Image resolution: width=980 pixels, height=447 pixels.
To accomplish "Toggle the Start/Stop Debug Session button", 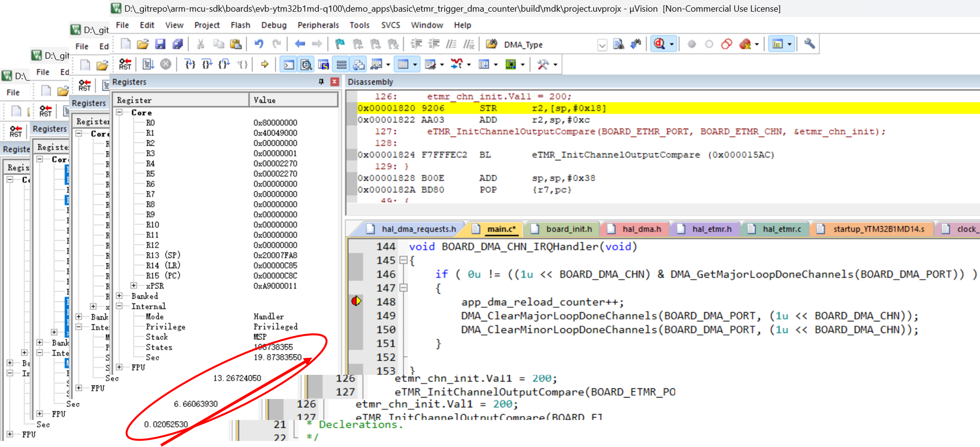I will 659,44.
